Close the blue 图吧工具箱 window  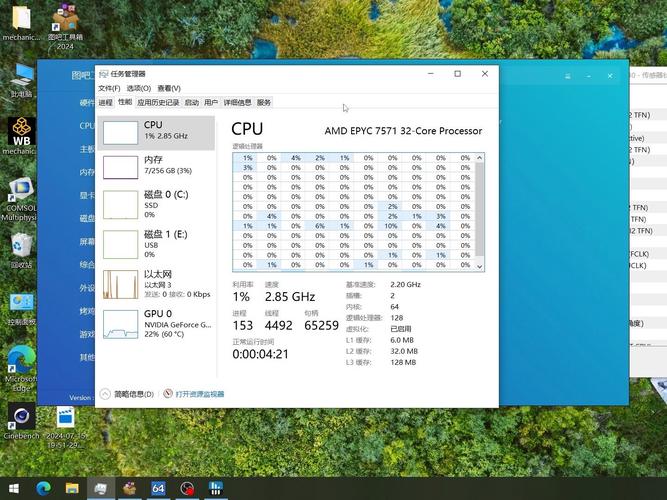pos(610,76)
